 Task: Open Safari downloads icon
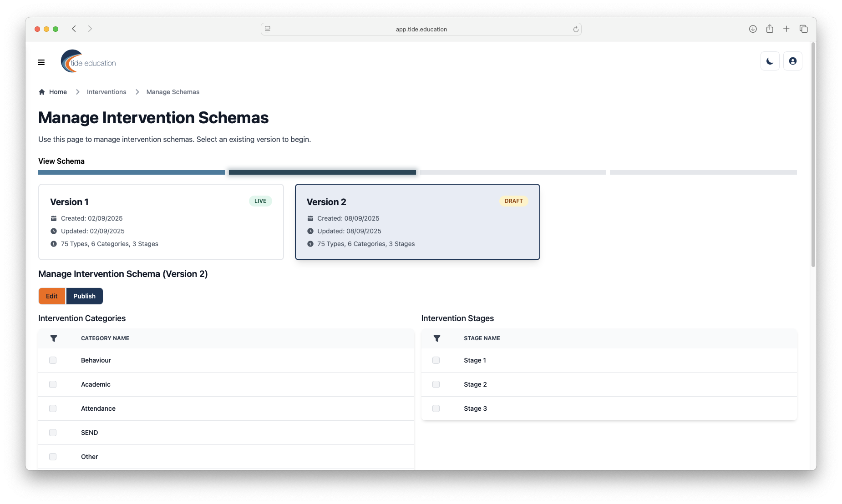tap(753, 29)
